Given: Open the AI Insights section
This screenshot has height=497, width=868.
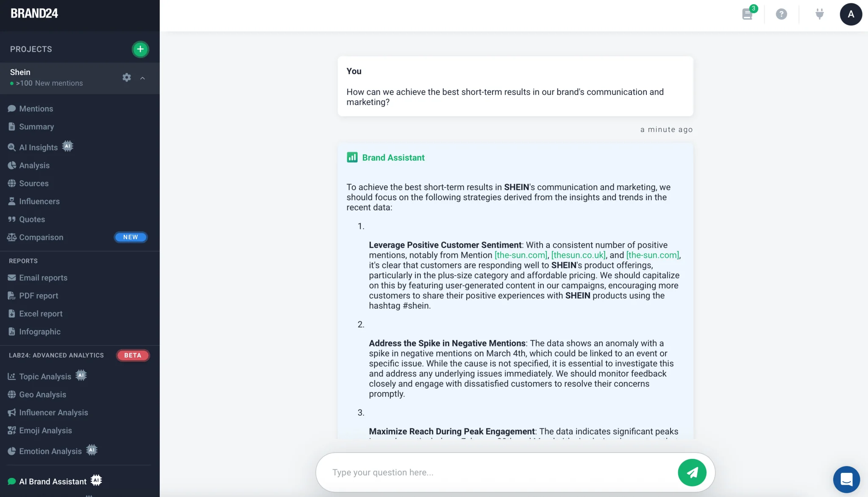Looking at the screenshot, I should (x=38, y=148).
